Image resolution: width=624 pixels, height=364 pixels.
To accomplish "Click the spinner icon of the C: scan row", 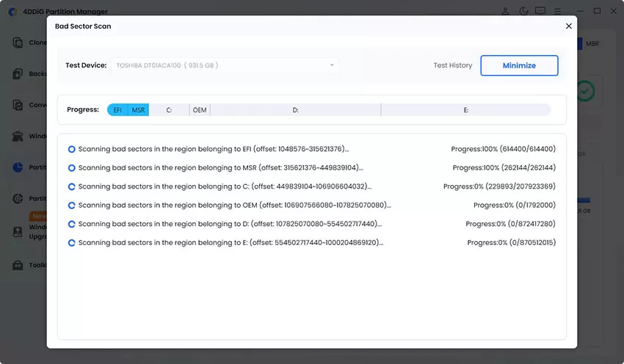I will [x=72, y=186].
